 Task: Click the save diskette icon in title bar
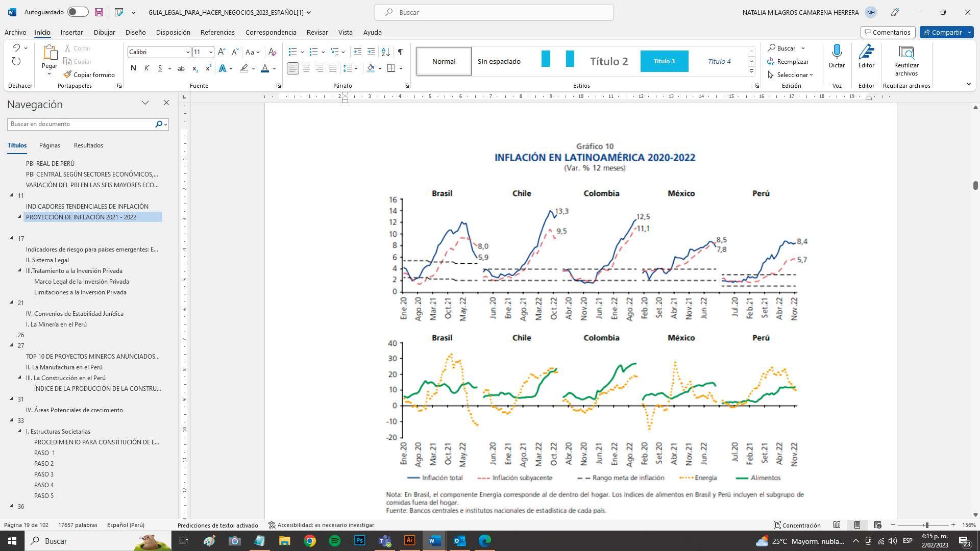[99, 12]
